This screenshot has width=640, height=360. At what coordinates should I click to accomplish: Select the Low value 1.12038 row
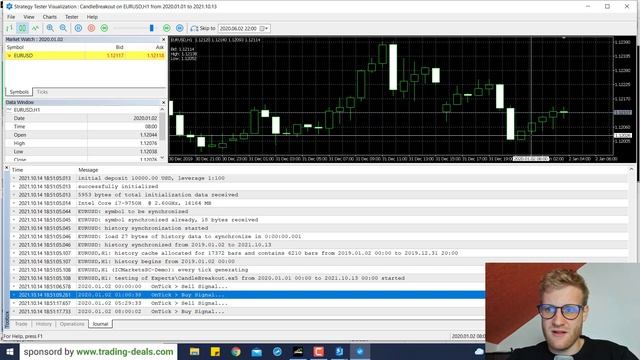click(x=82, y=152)
